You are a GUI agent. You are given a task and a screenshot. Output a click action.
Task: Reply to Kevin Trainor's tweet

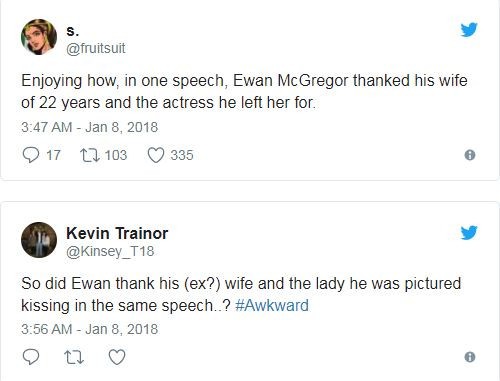tap(31, 357)
